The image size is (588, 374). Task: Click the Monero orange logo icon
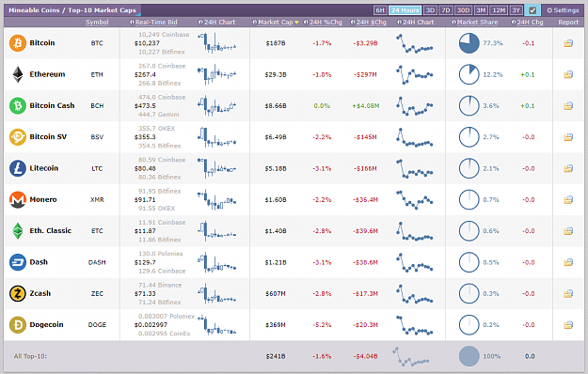point(18,199)
